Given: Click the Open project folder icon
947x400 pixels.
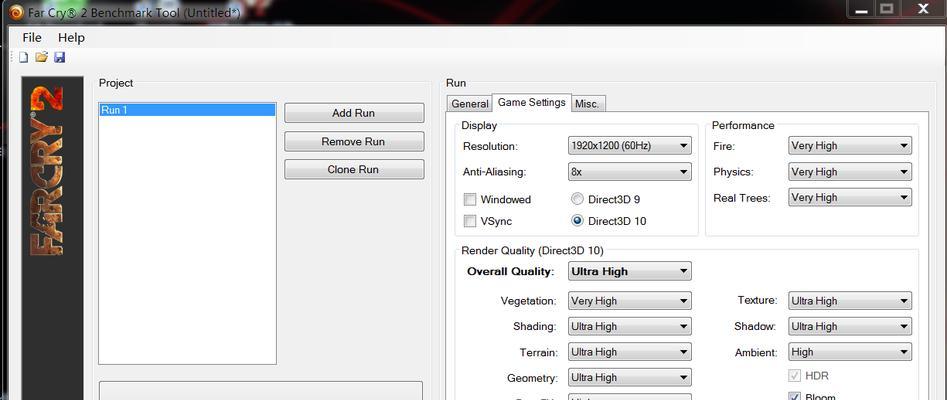Looking at the screenshot, I should [x=41, y=57].
